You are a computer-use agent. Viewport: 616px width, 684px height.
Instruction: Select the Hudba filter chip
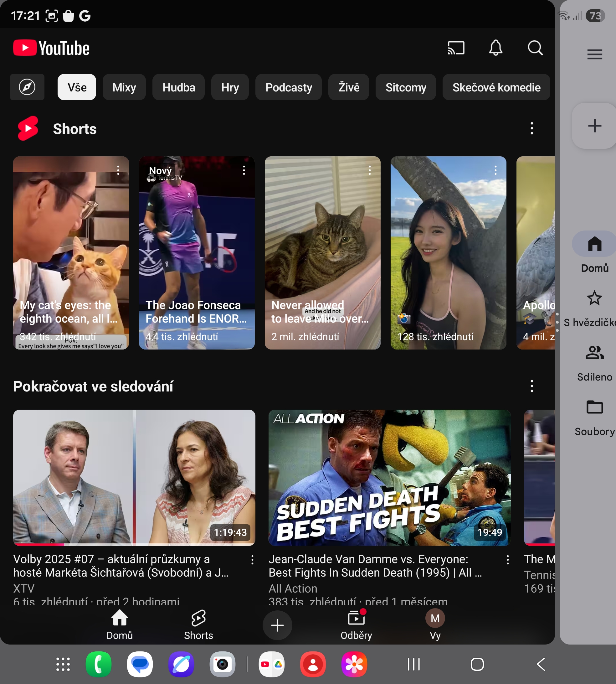click(x=179, y=87)
